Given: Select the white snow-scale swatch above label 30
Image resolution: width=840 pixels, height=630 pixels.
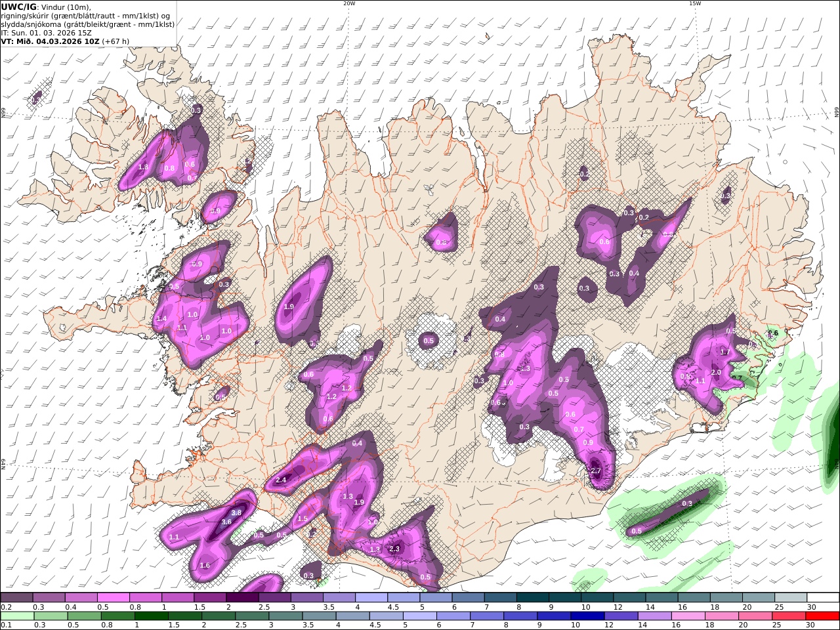Looking at the screenshot, I should click(x=824, y=598).
